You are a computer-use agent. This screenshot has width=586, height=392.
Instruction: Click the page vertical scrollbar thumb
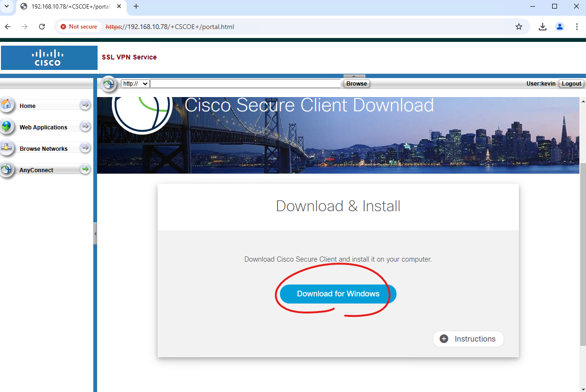(583, 254)
